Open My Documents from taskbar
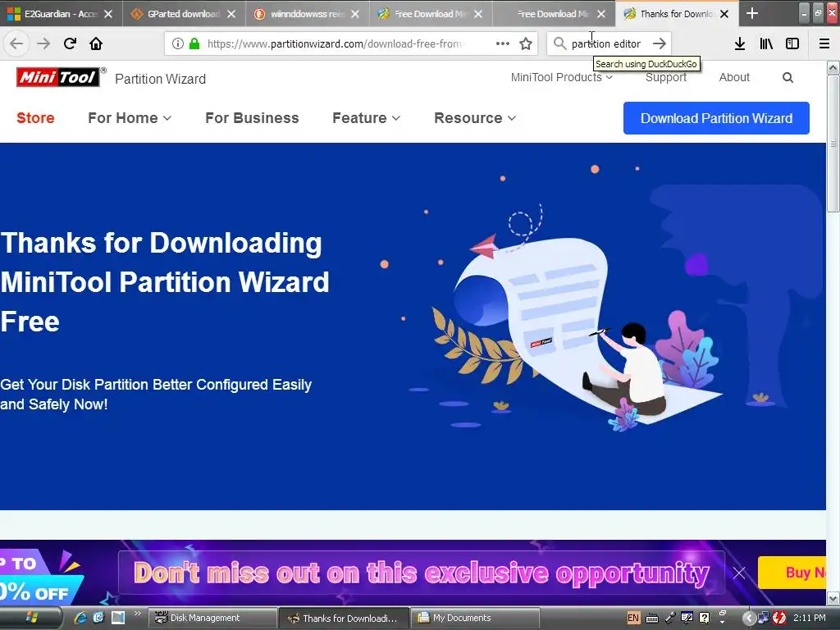 [x=474, y=618]
